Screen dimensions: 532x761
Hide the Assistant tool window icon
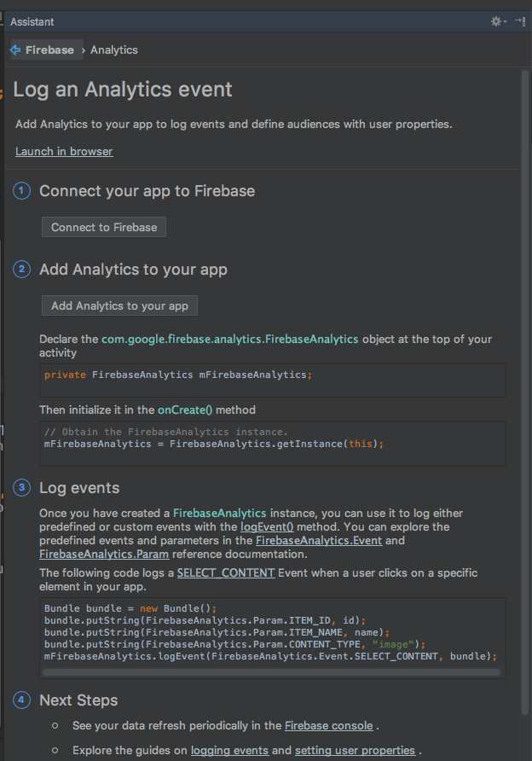tap(520, 22)
